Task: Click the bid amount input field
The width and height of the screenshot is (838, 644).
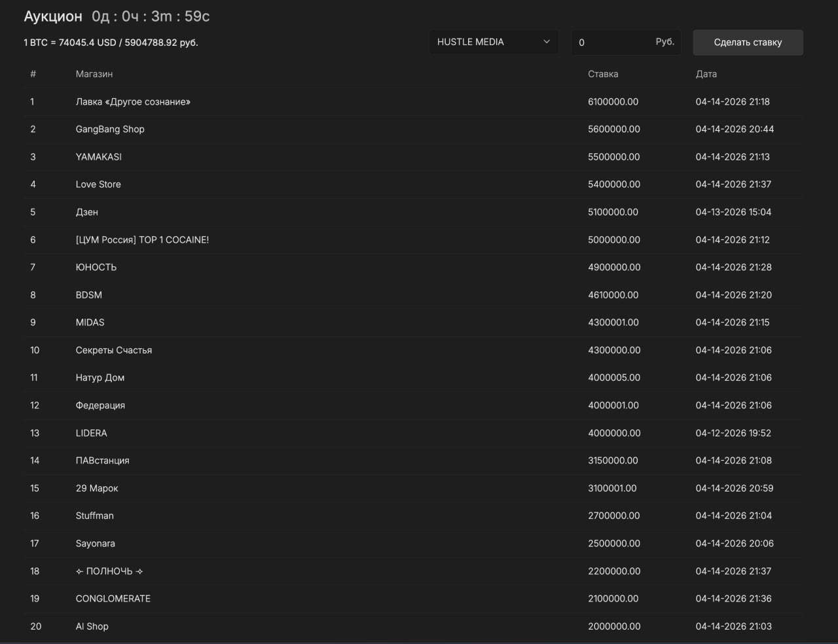Action: (x=612, y=42)
